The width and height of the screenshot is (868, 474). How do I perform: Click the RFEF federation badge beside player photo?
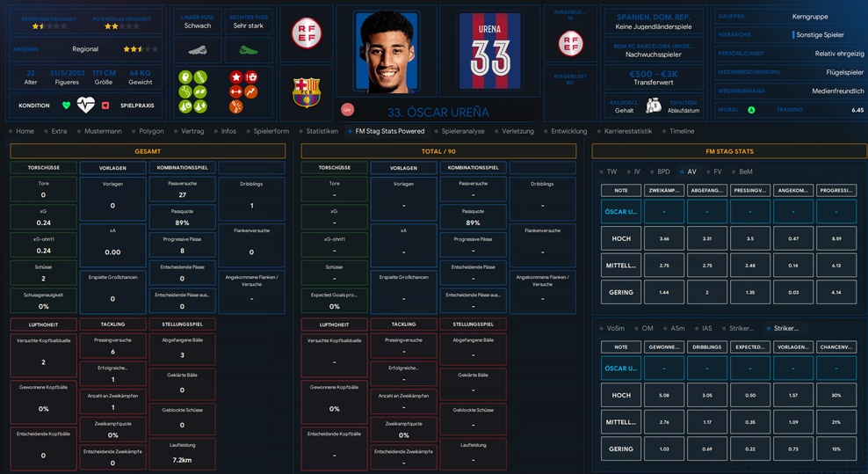[307, 33]
